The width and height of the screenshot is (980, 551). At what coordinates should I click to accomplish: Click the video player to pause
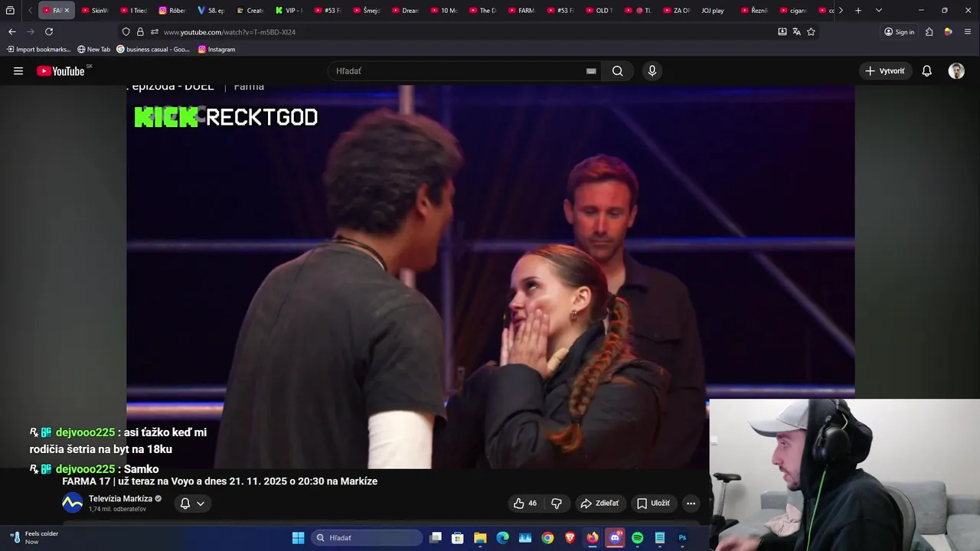point(490,275)
